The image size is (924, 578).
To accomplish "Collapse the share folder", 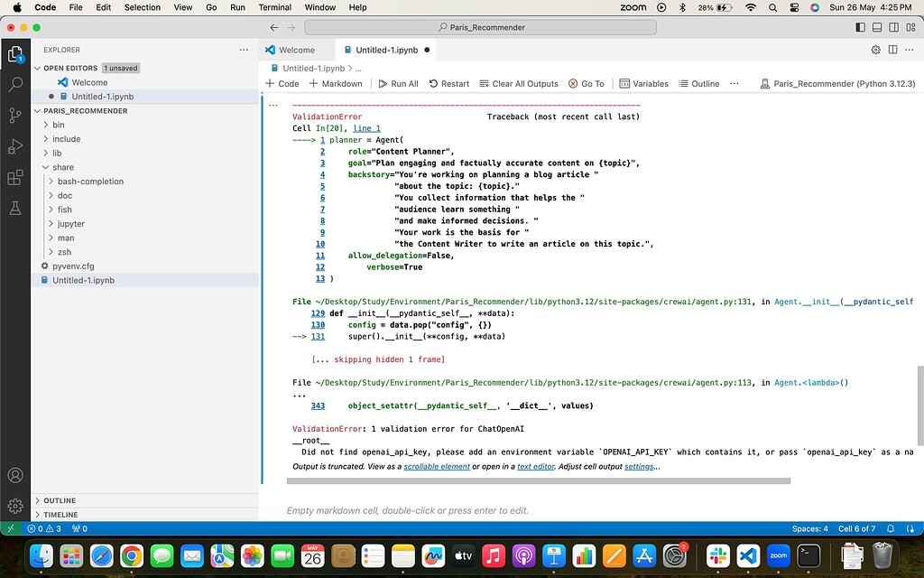I will [x=63, y=167].
